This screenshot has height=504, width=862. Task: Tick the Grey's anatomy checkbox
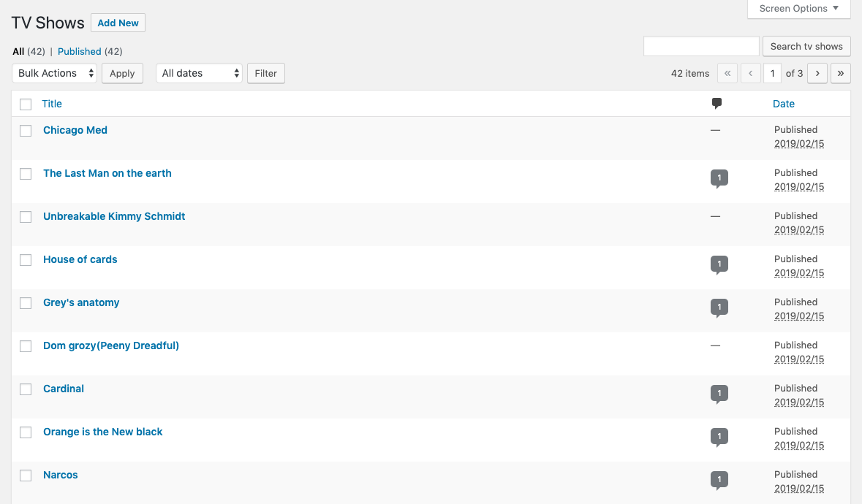pyautogui.click(x=26, y=303)
